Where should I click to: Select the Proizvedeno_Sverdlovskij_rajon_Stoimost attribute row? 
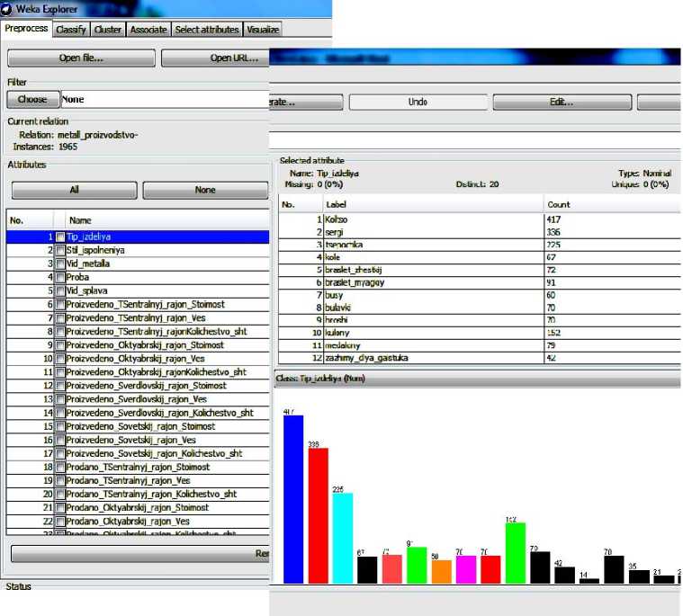click(x=138, y=386)
